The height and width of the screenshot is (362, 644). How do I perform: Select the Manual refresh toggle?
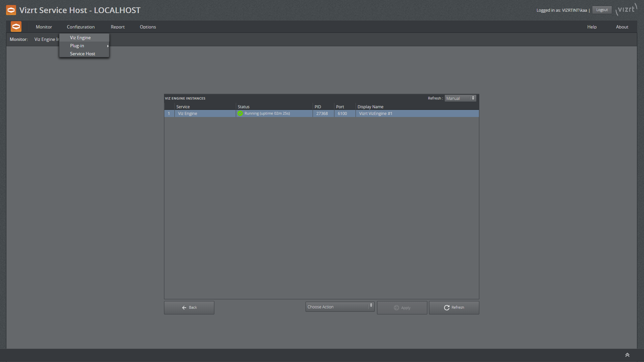[x=460, y=98]
